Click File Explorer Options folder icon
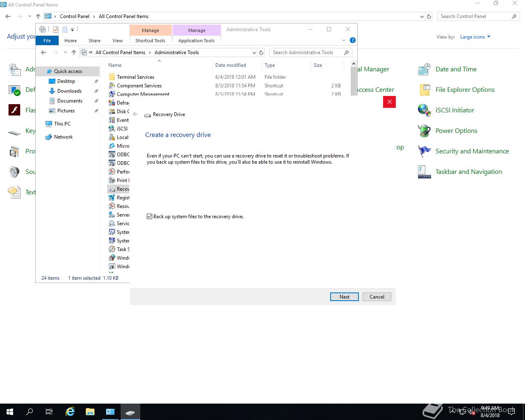 424,90
